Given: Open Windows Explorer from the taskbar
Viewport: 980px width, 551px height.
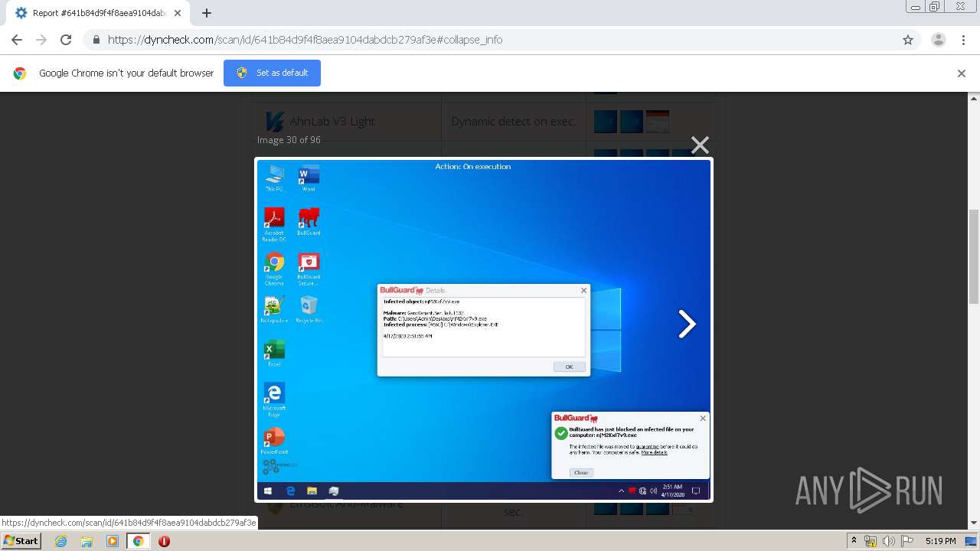Looking at the screenshot, I should [87, 541].
